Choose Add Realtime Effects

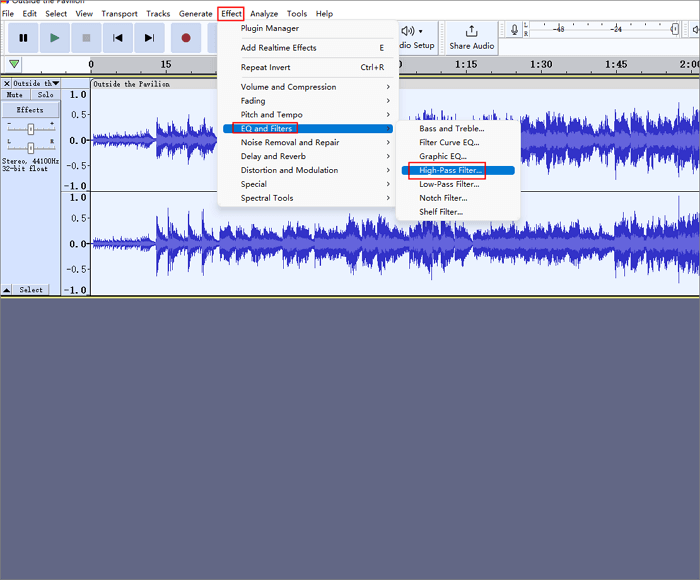click(308, 48)
